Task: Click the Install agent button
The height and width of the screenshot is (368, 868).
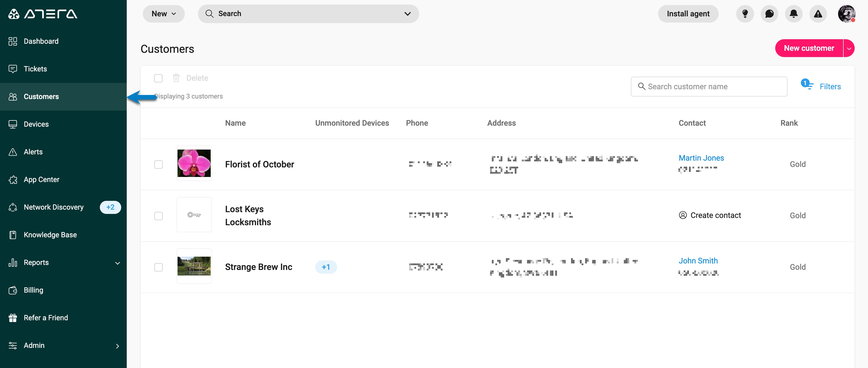Action: 688,14
